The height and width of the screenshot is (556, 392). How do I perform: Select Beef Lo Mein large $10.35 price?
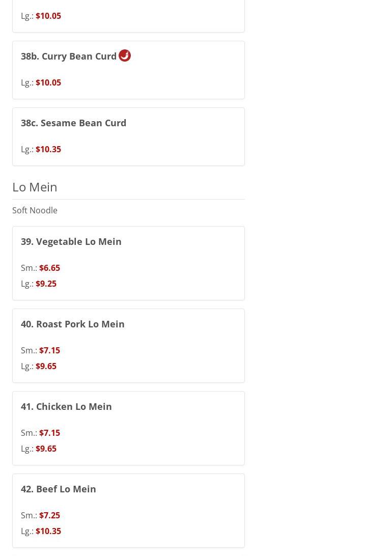48,531
